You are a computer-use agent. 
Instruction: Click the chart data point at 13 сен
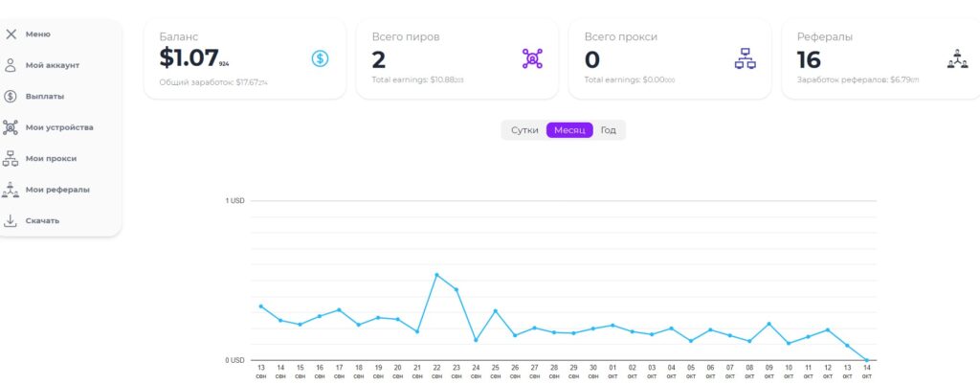click(260, 306)
